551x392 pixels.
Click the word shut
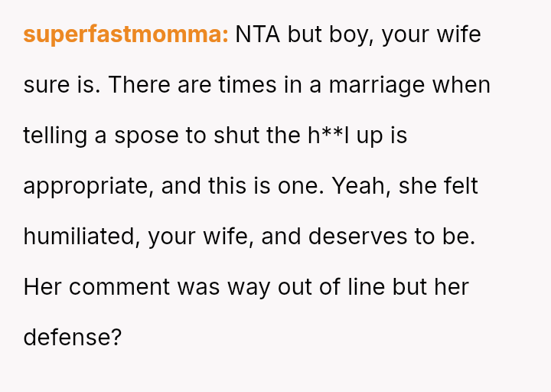click(238, 136)
